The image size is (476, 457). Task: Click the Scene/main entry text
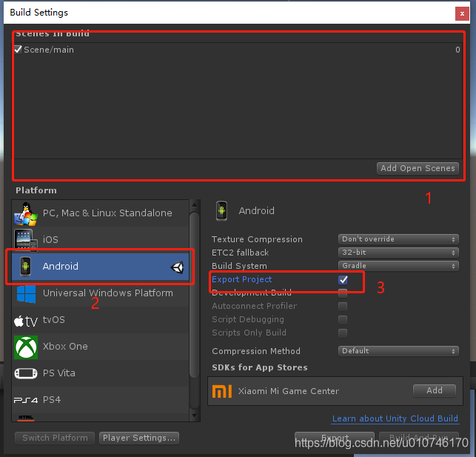[49, 50]
